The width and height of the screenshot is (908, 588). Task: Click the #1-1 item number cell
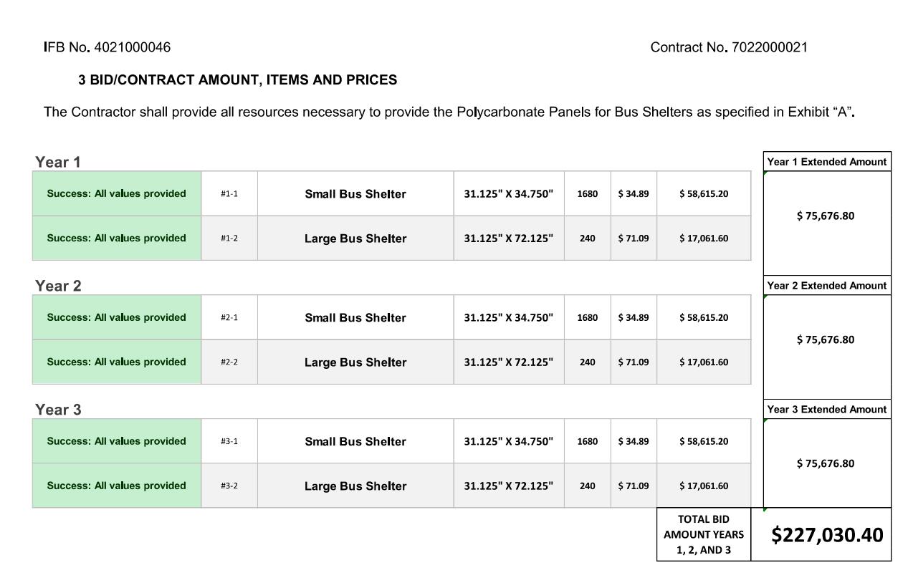pyautogui.click(x=229, y=194)
